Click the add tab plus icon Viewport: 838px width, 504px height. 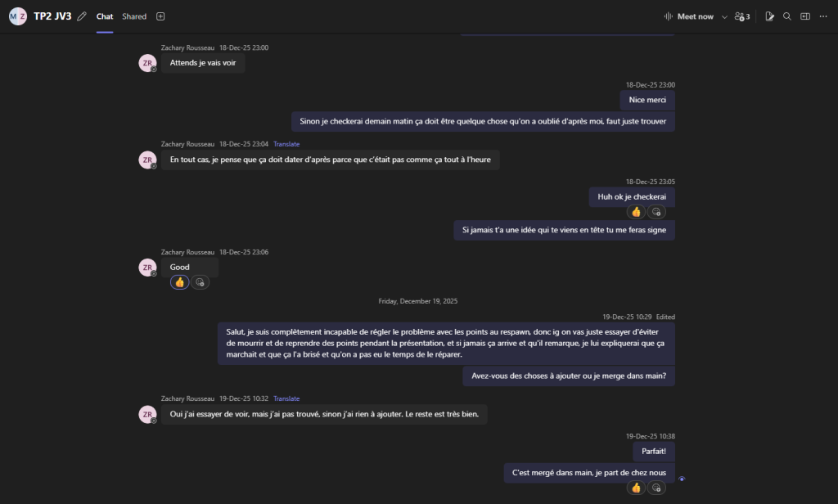[160, 16]
